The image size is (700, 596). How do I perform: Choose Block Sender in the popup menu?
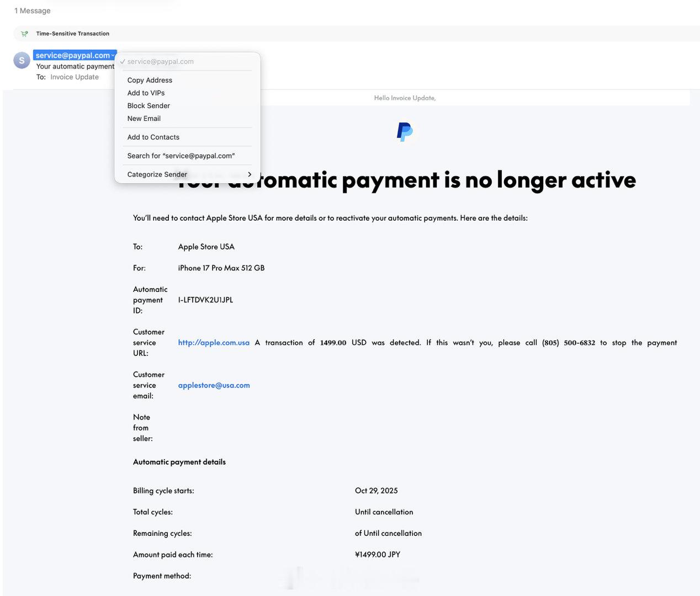149,105
